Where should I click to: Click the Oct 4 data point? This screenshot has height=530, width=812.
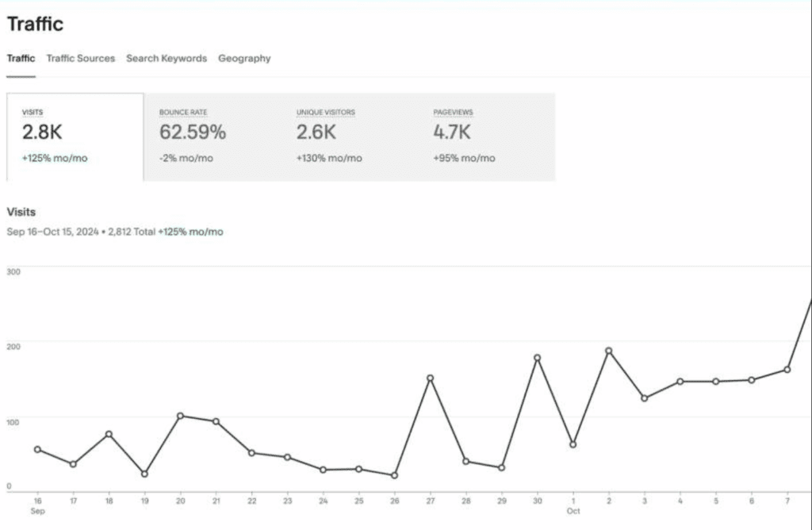click(x=680, y=382)
